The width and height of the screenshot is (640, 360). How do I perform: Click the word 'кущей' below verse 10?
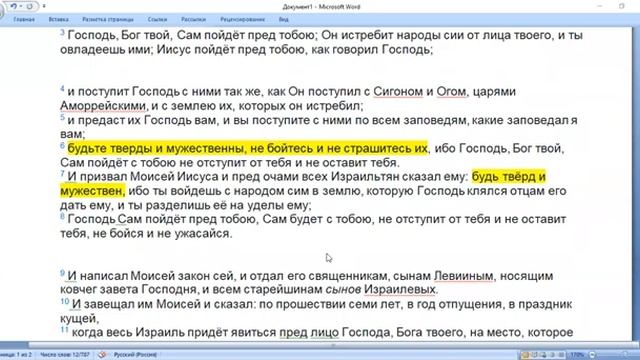[x=78, y=318]
